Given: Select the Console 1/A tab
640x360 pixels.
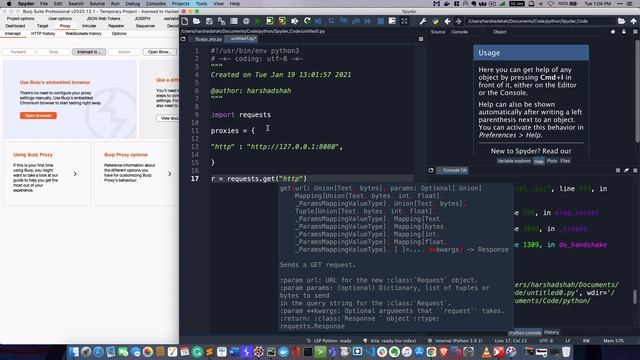Looking at the screenshot, I should pos(453,170).
